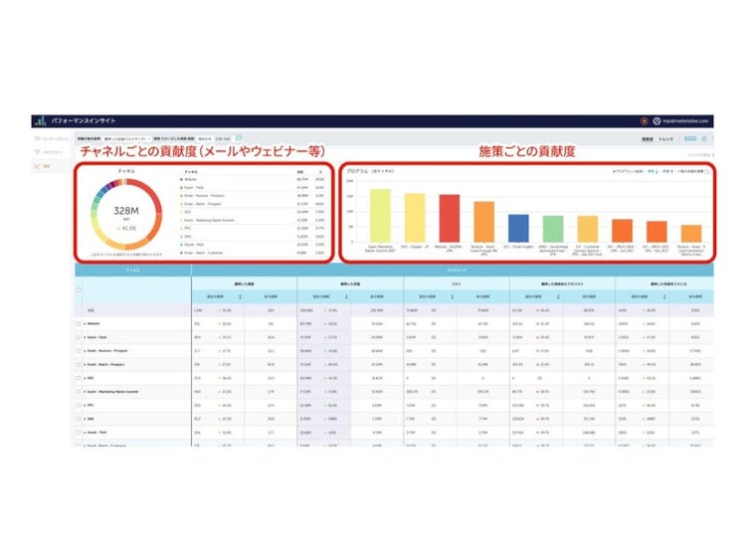The image size is (746, 560).
Task: Open the attribution model dropdown in filter bar
Action: coord(124,138)
